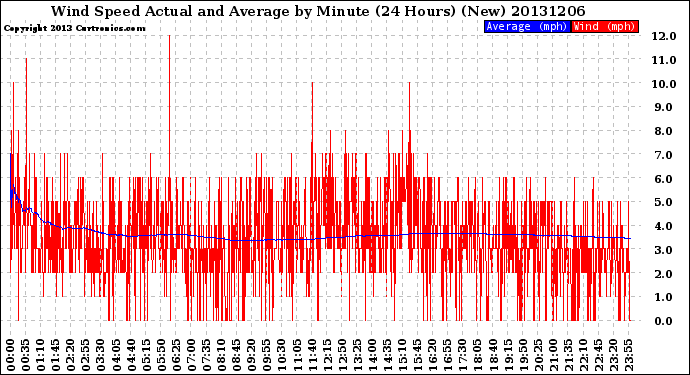The image size is (690, 375).
Task: Click the 00:35 time axis label
Action: pos(26,355)
